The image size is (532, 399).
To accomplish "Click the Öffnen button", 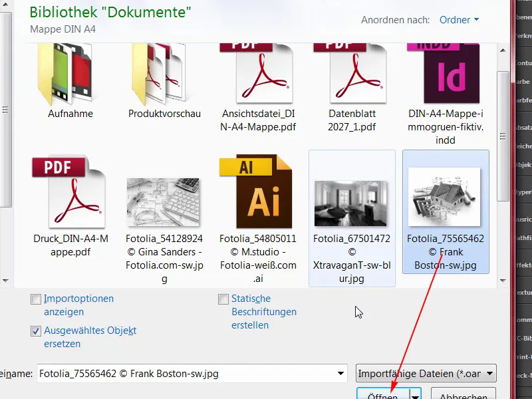I will [x=383, y=394].
